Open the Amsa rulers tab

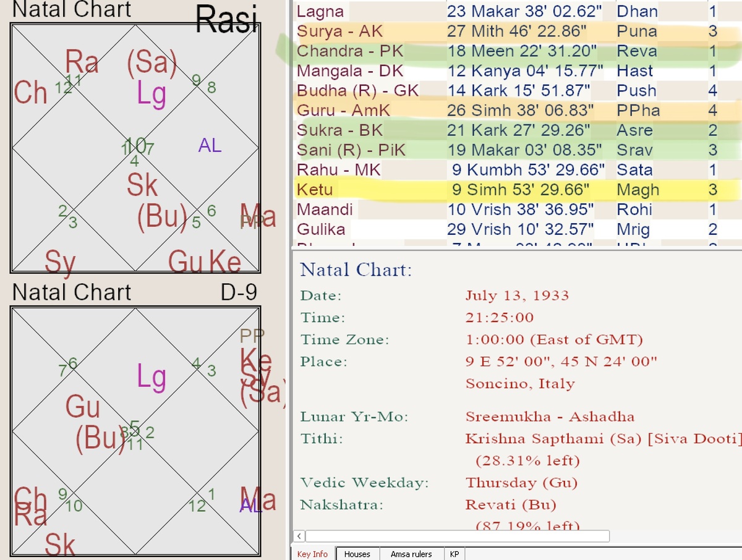tap(412, 554)
